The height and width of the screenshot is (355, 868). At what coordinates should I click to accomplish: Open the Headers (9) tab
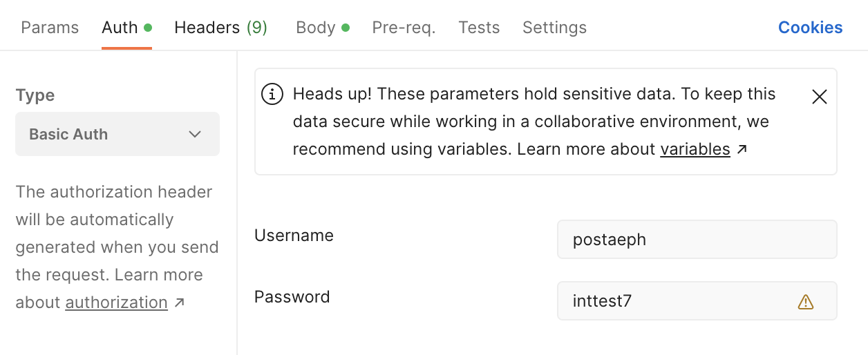220,28
